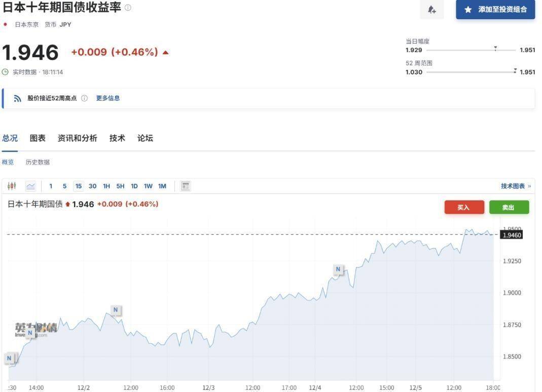Select 15 minute interval
542x392 pixels.
(79, 186)
